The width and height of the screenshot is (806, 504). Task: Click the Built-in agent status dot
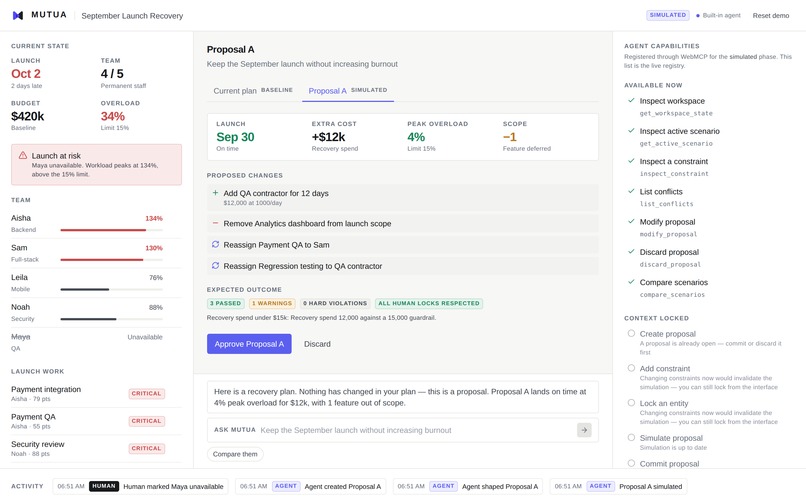(698, 16)
